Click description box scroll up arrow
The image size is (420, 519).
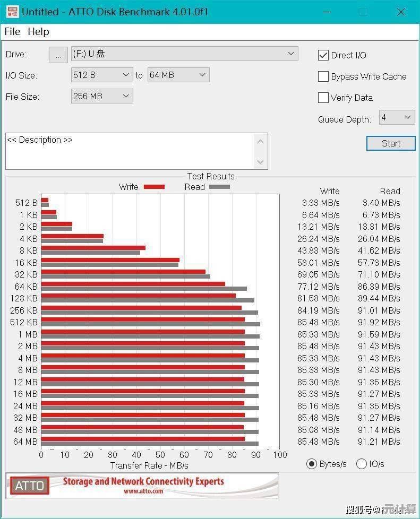[x=260, y=142]
